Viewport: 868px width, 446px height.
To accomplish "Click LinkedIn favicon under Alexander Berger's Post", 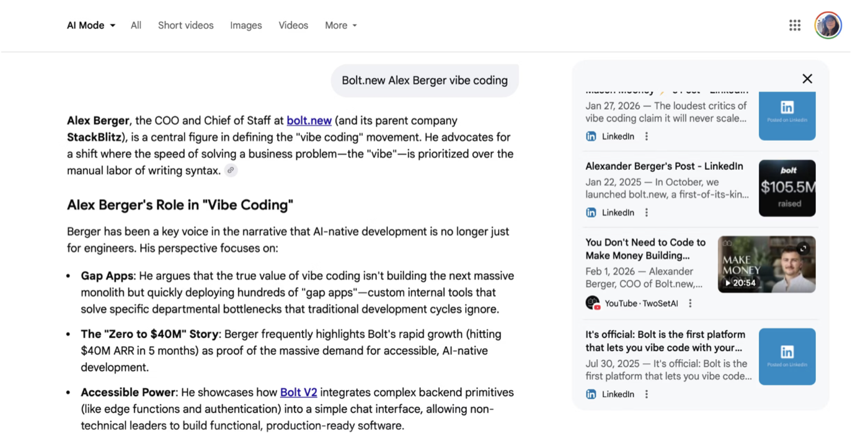I will (591, 213).
